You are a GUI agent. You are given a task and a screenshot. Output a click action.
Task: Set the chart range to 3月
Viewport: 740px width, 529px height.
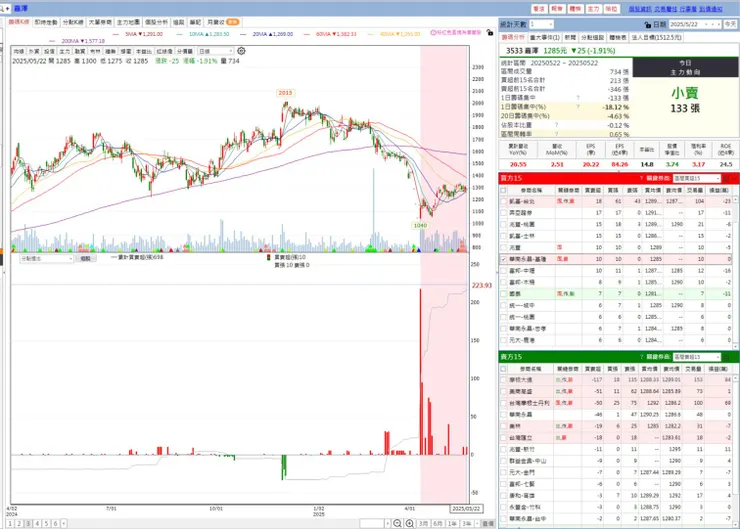423,523
